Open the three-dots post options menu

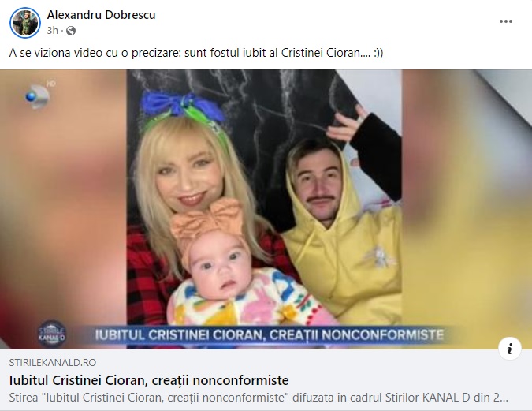[x=505, y=21]
